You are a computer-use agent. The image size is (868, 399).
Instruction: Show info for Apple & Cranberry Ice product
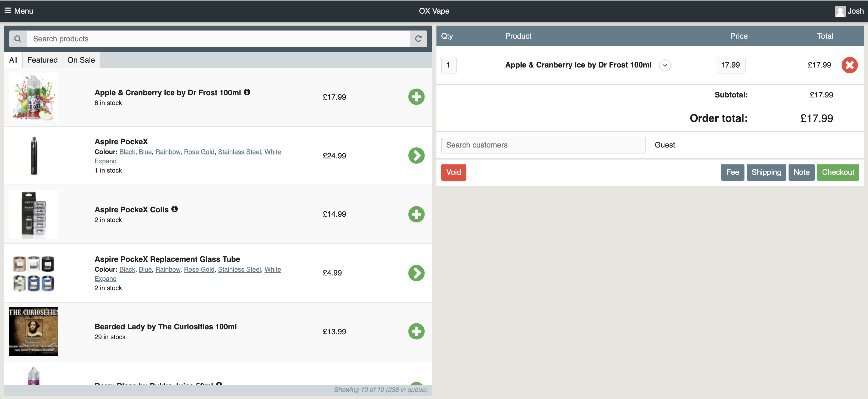point(247,92)
